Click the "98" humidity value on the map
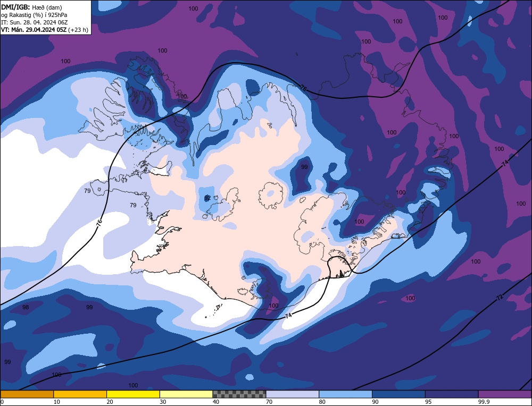This screenshot has height=406, width=532. 26,307
